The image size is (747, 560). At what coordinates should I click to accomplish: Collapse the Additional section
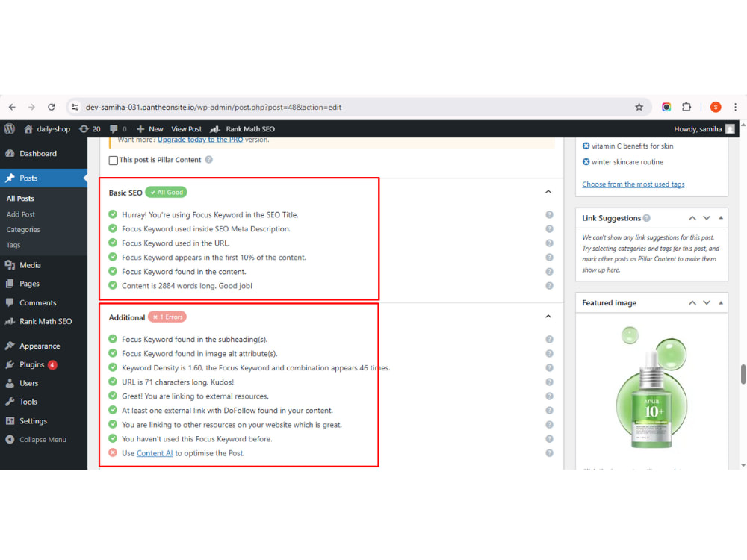pos(548,317)
